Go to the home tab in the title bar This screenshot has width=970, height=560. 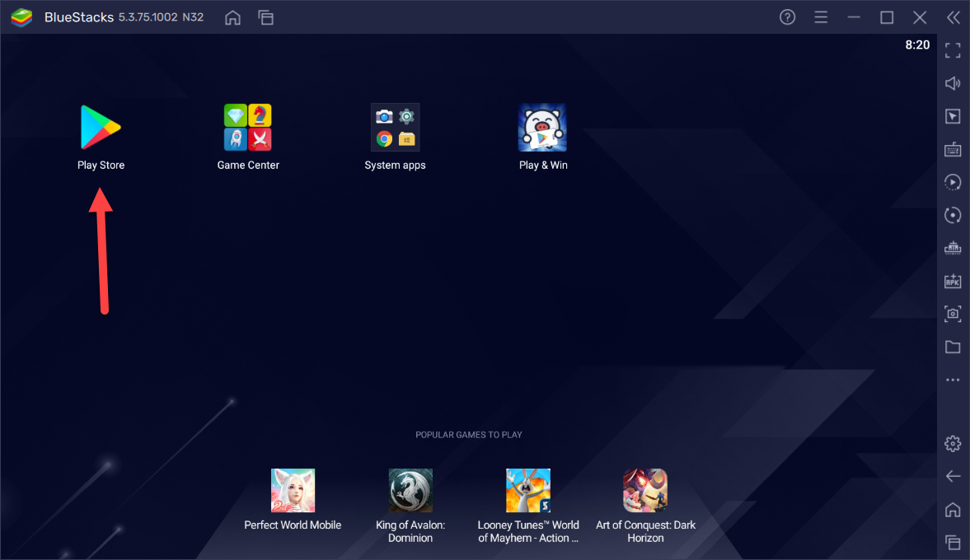pos(233,17)
